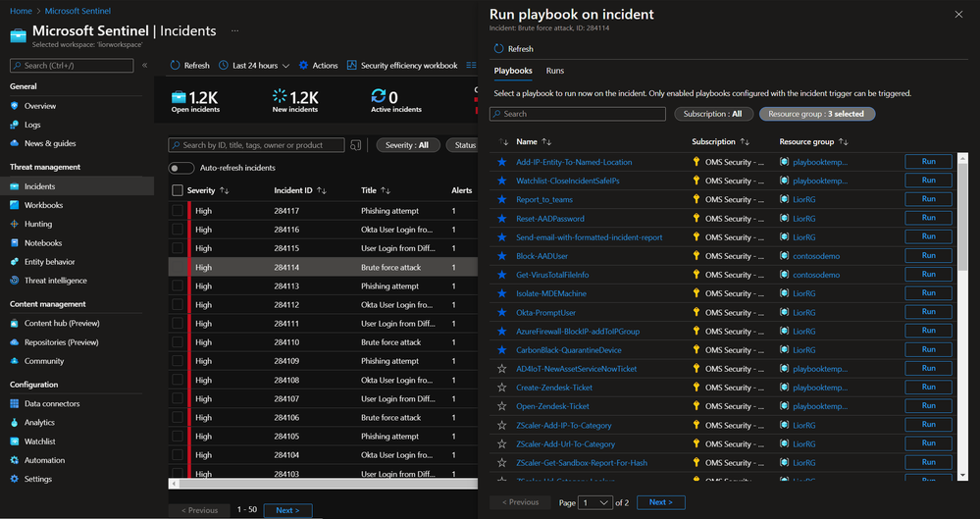Click the Automation gear icon
Viewport: 980px width, 519px height.
(x=15, y=460)
